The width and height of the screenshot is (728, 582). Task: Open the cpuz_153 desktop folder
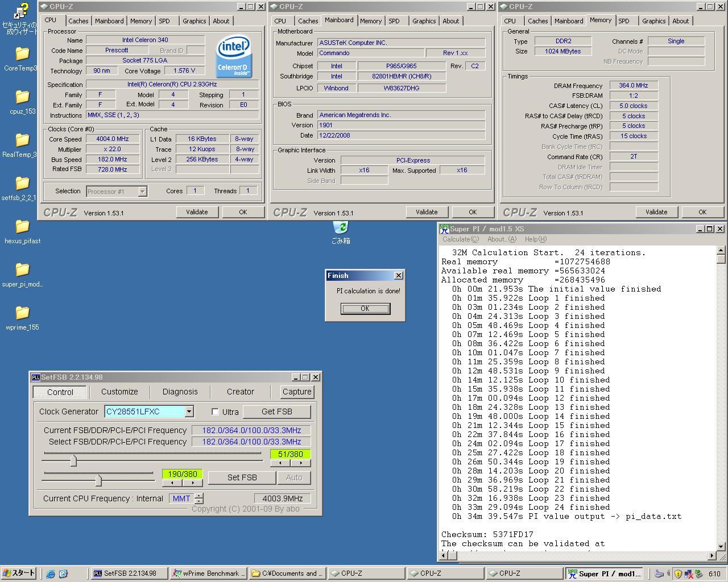pos(22,97)
